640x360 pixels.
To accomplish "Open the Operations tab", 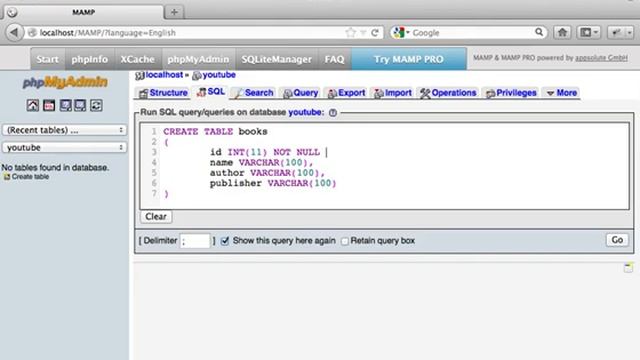I will tap(448, 93).
